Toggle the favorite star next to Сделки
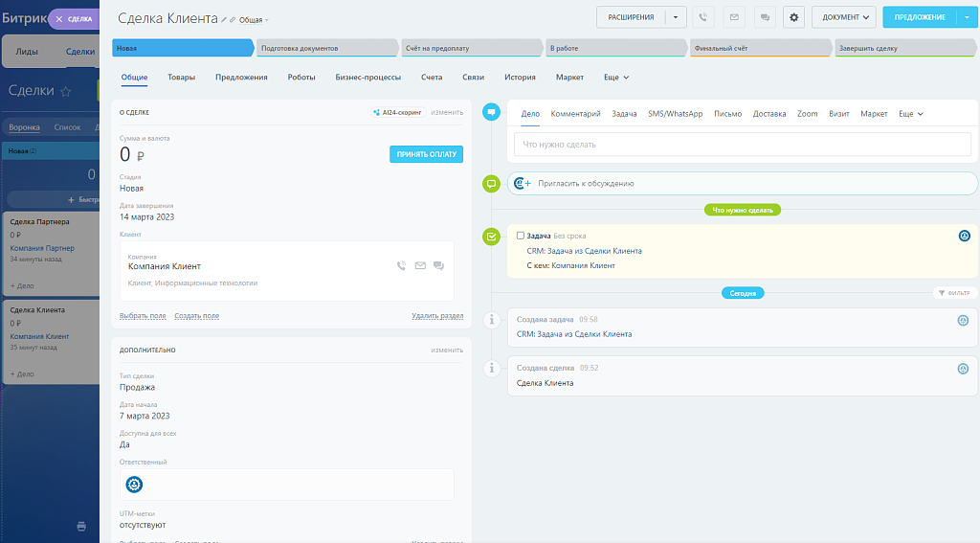This screenshot has height=543, width=980. click(66, 92)
